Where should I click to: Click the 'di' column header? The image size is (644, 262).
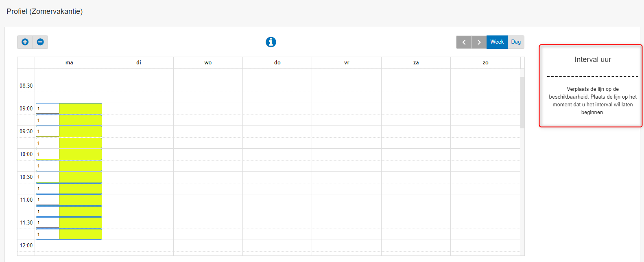click(x=139, y=63)
